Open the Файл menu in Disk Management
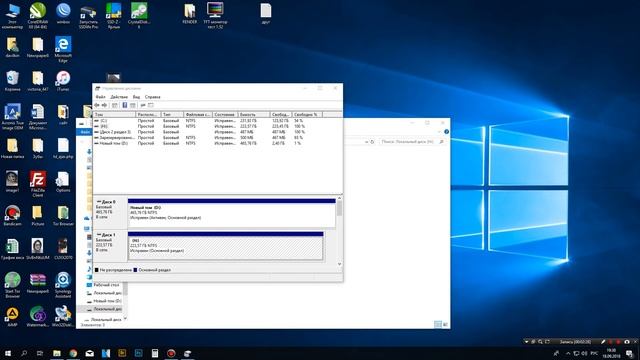Viewport: 640px width, 360px height. (100, 97)
